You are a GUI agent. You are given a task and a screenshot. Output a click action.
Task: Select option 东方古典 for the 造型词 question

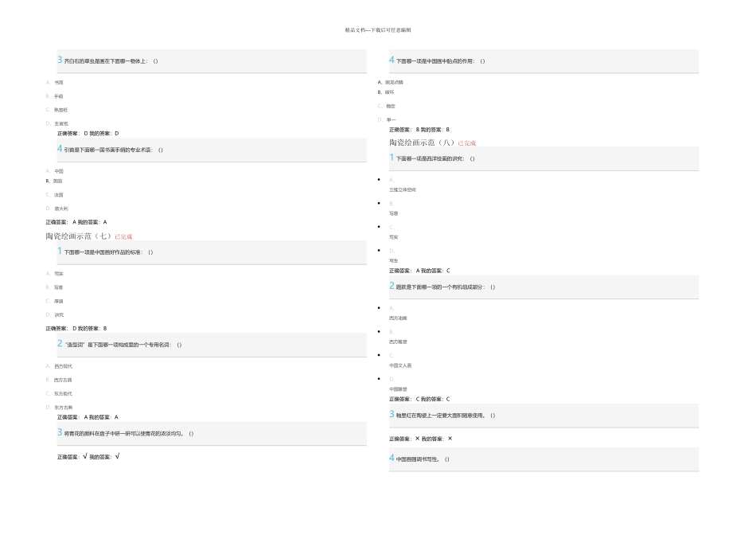[64, 407]
